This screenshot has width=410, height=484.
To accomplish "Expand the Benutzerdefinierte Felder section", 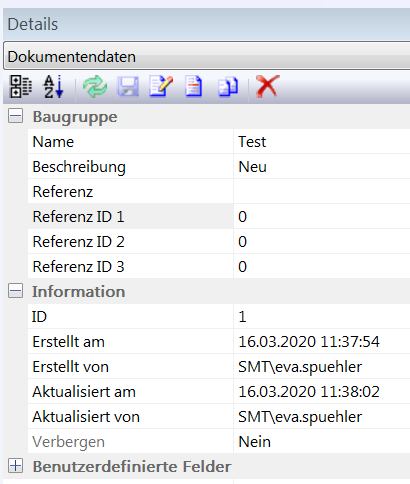I will point(15,466).
